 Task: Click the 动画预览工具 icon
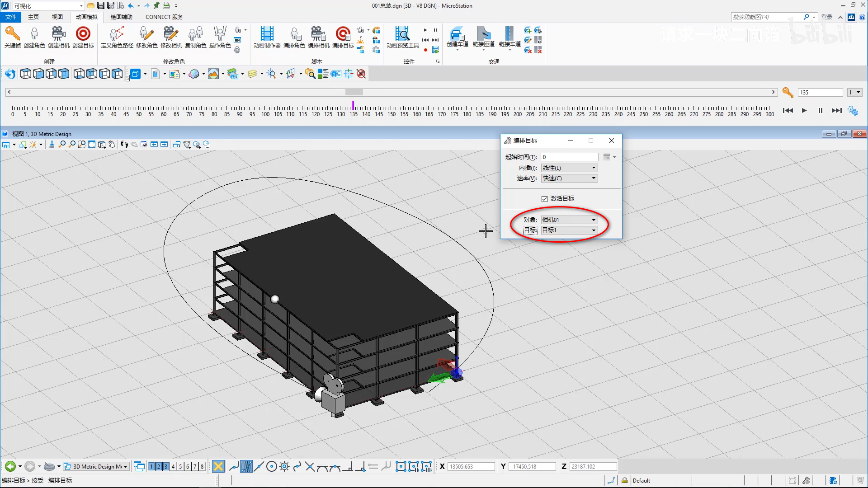[402, 34]
